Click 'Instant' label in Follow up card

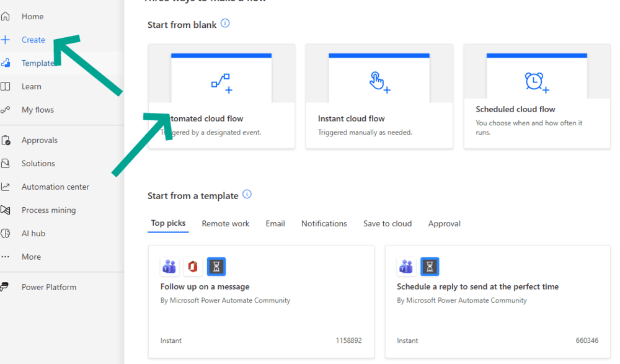point(171,340)
